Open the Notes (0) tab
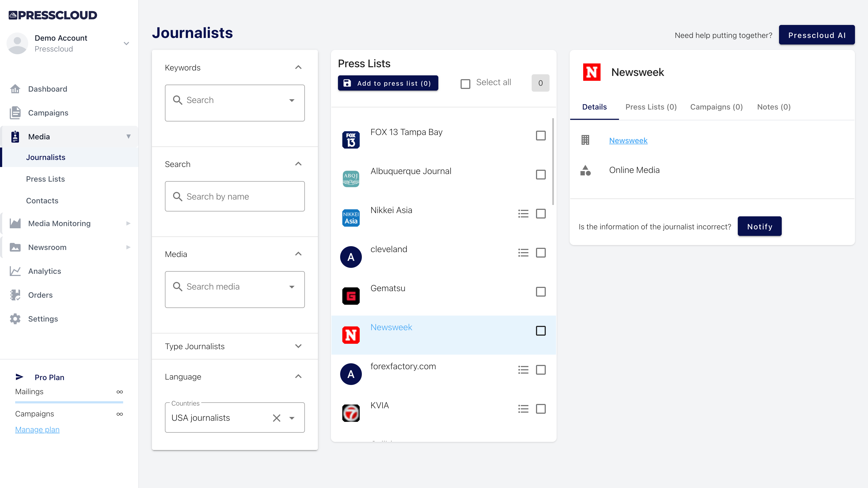868x488 pixels. tap(774, 107)
